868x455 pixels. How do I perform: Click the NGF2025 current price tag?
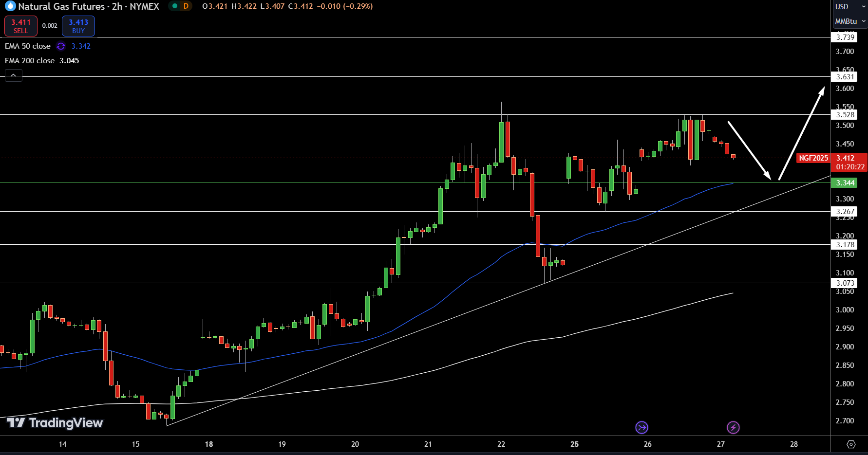click(813, 158)
